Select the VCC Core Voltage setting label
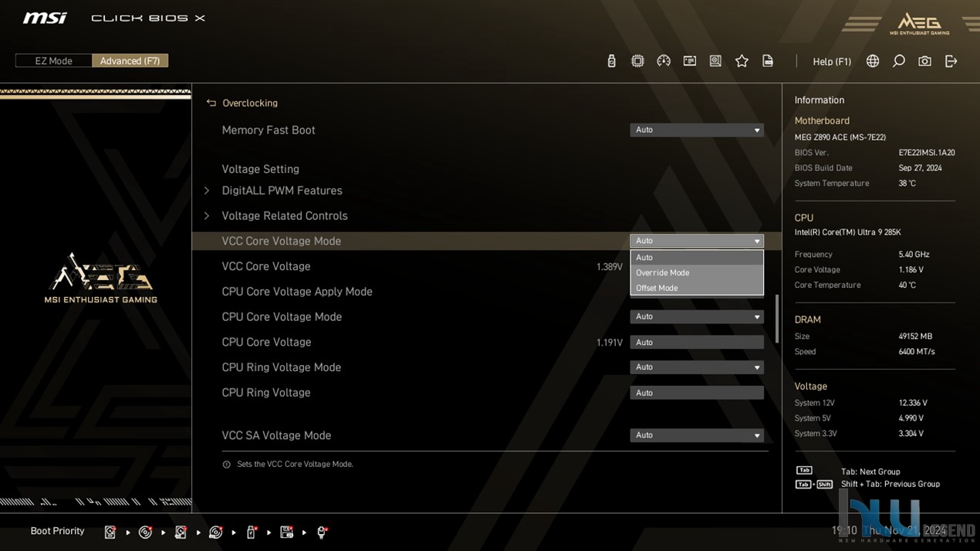This screenshot has width=980, height=551. point(266,266)
